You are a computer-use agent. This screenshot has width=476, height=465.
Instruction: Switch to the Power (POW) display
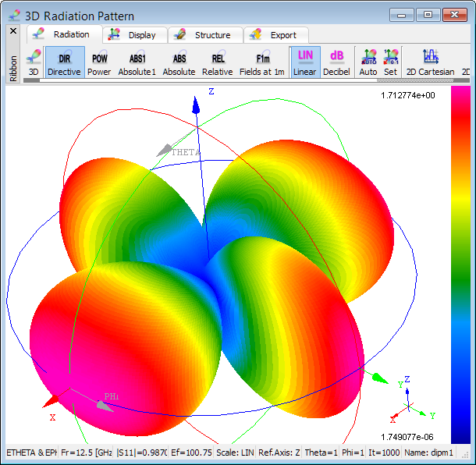coord(99,62)
